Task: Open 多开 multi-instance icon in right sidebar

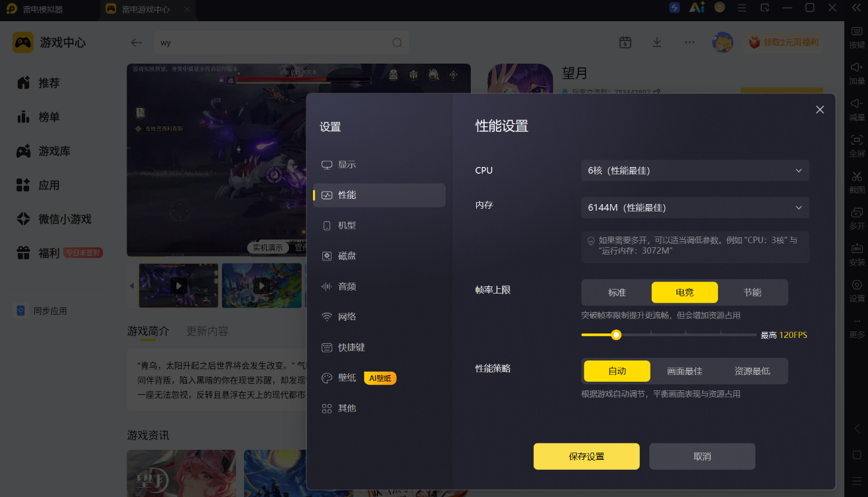Action: [857, 213]
